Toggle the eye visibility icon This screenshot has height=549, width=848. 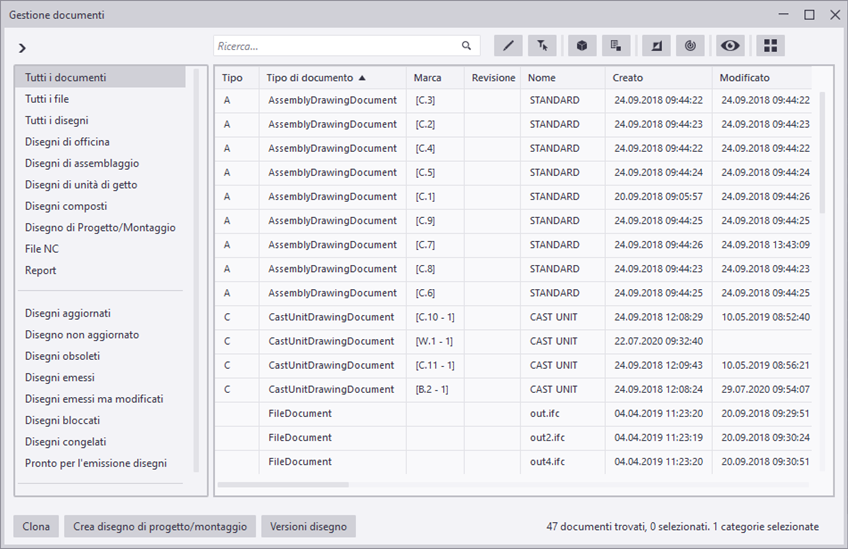pyautogui.click(x=730, y=46)
